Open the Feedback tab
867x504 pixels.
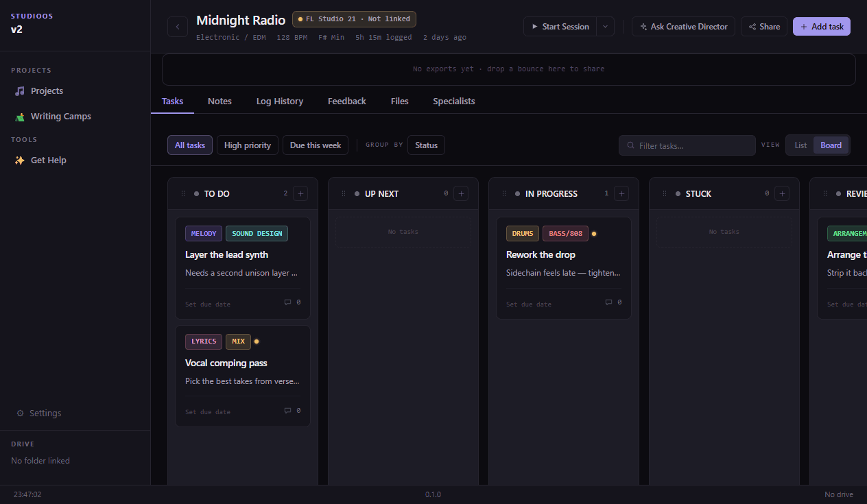pyautogui.click(x=347, y=101)
